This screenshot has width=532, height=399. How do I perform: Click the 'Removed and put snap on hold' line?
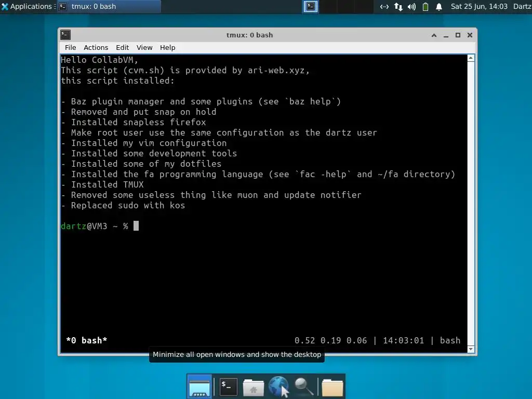(x=138, y=112)
